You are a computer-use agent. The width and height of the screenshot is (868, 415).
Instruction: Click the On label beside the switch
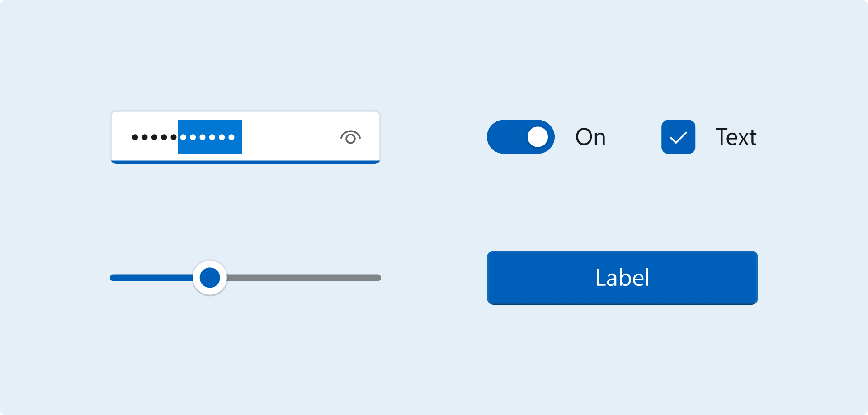(590, 137)
